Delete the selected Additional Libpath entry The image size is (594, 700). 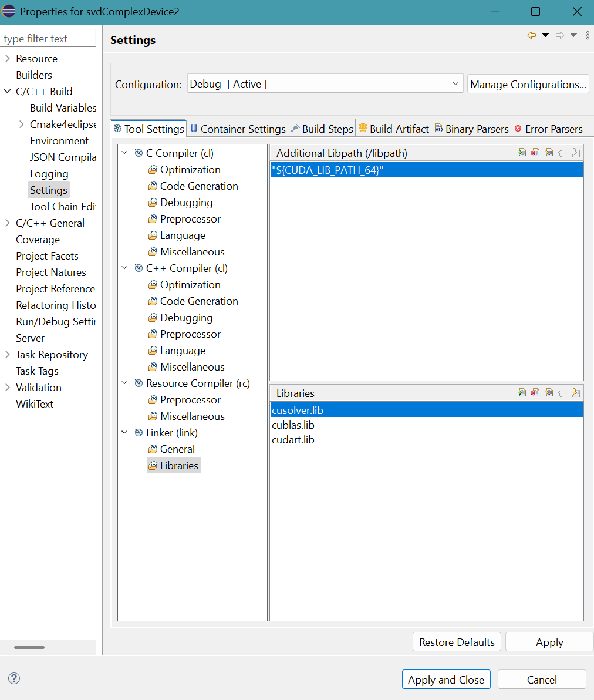coord(535,153)
